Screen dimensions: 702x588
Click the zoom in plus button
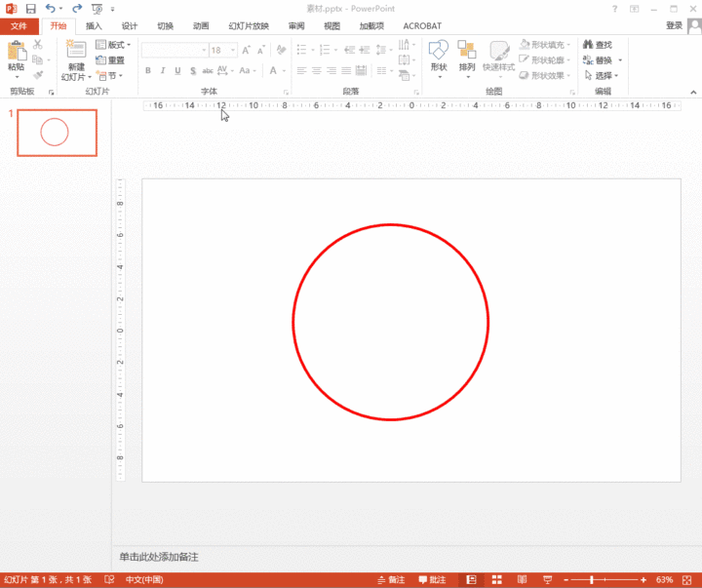tap(643, 580)
